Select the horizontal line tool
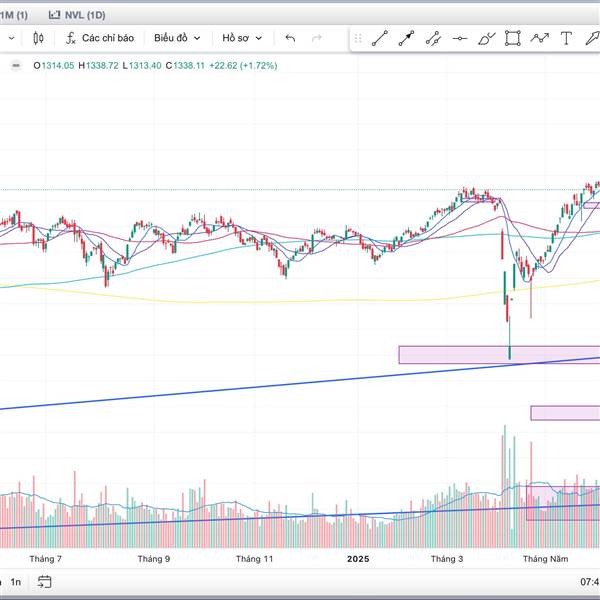Image resolution: width=600 pixels, height=600 pixels. 460,38
